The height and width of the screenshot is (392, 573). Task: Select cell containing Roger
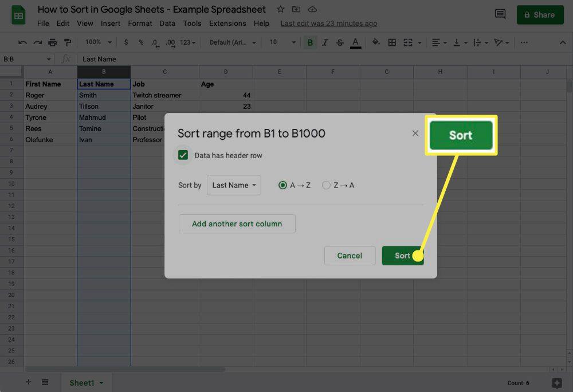coord(50,95)
